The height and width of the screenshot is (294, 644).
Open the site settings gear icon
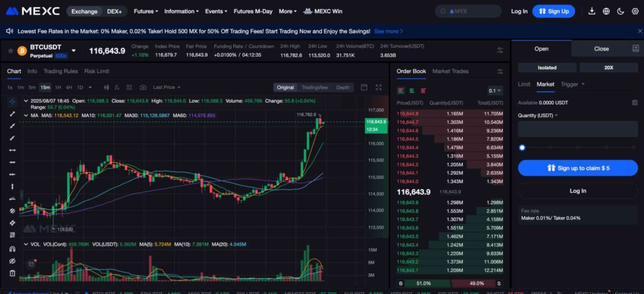635,11
